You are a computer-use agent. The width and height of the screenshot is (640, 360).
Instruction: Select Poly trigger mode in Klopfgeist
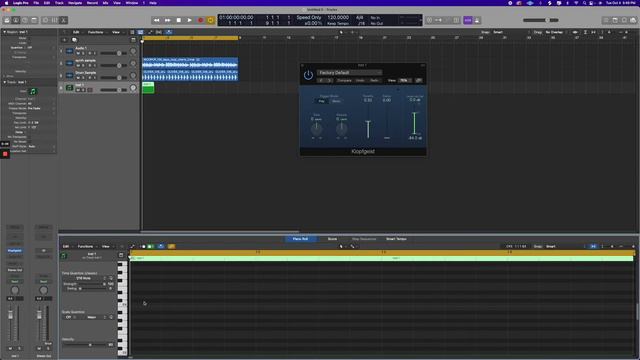pyautogui.click(x=322, y=101)
